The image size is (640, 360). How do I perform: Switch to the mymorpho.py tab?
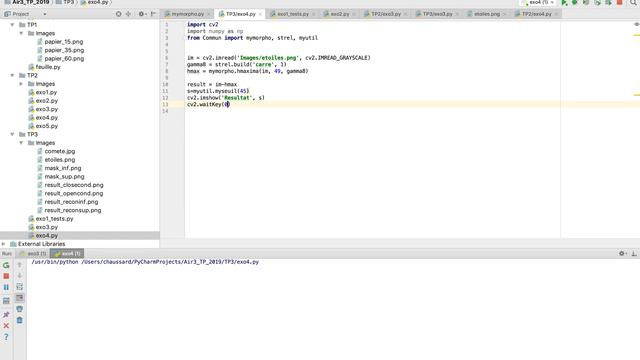click(187, 14)
